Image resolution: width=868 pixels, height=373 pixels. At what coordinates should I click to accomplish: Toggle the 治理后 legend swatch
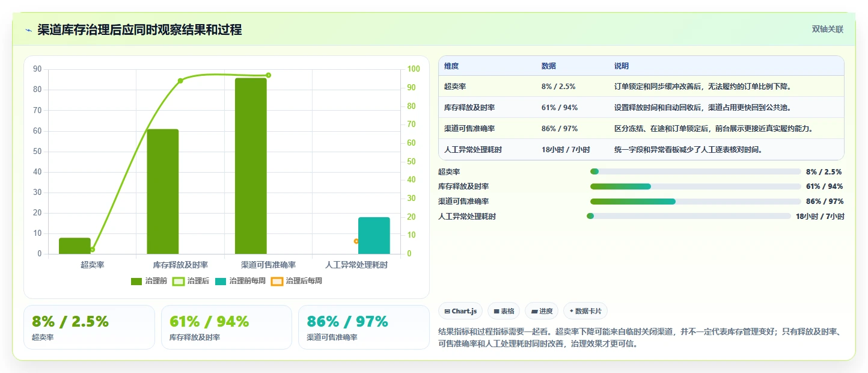pyautogui.click(x=179, y=281)
